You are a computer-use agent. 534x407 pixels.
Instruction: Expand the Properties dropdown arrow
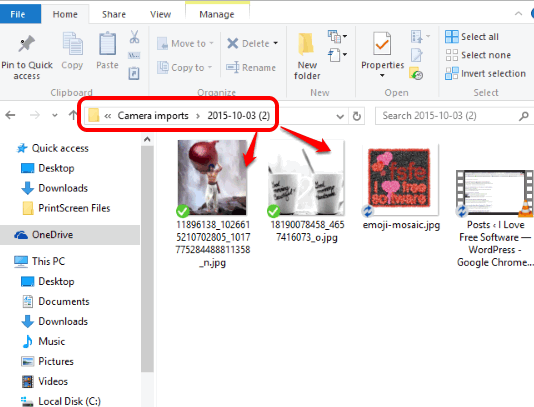pos(382,75)
